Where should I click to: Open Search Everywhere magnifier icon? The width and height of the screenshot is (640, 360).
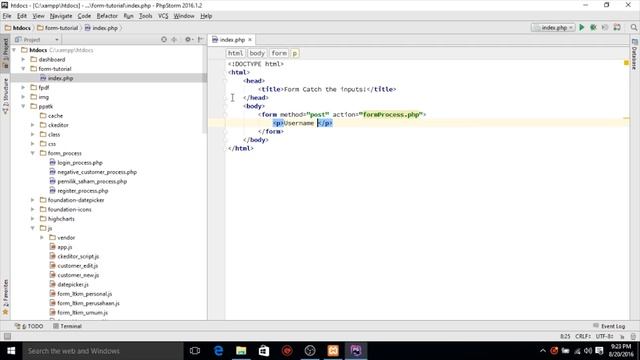633,27
